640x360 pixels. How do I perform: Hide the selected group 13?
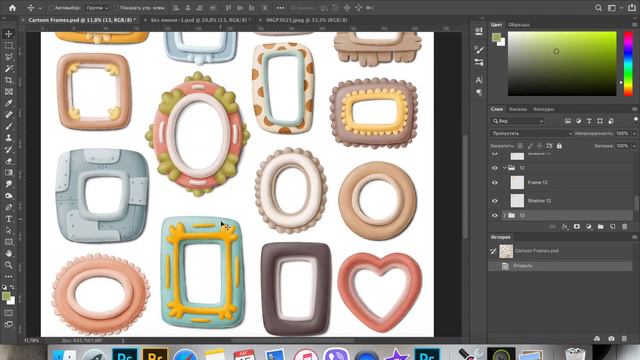click(495, 215)
